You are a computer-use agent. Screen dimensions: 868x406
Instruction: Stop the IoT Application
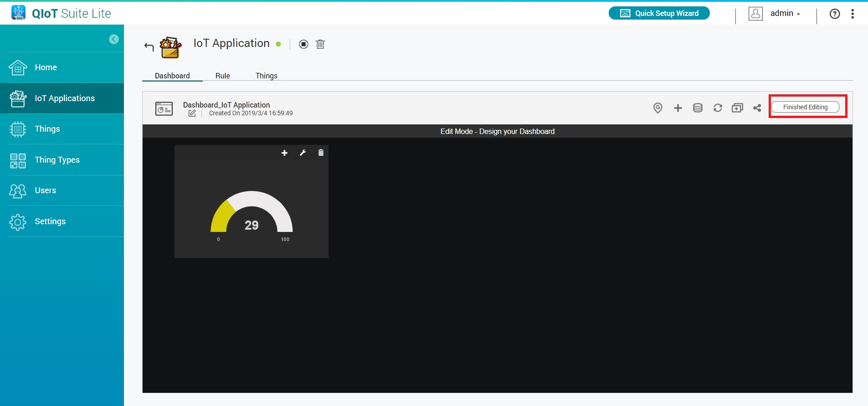point(303,44)
